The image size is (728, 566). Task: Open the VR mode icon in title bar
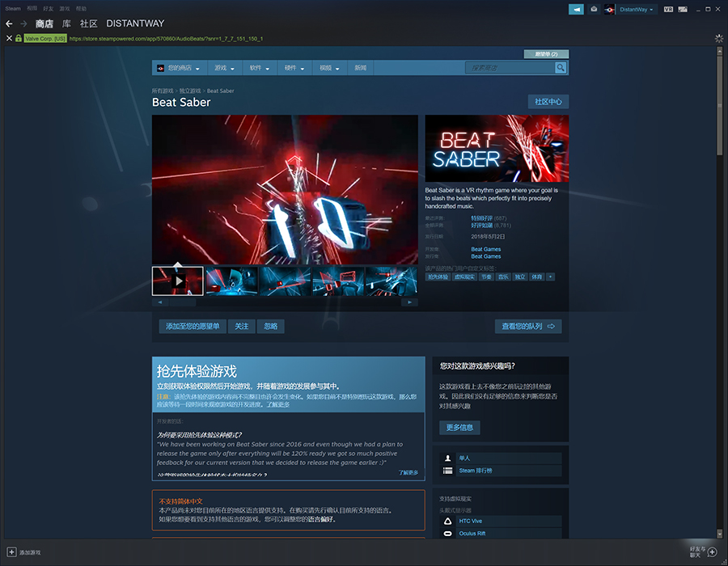point(668,9)
